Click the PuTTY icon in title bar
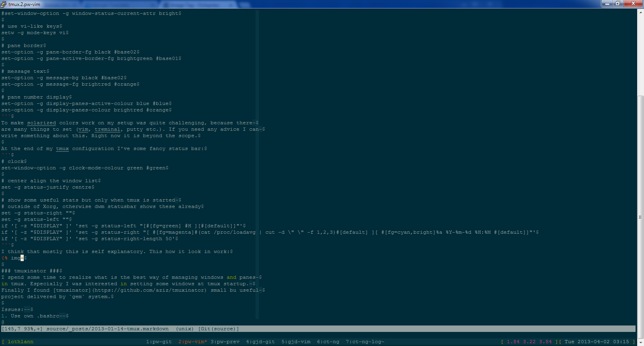 point(4,4)
